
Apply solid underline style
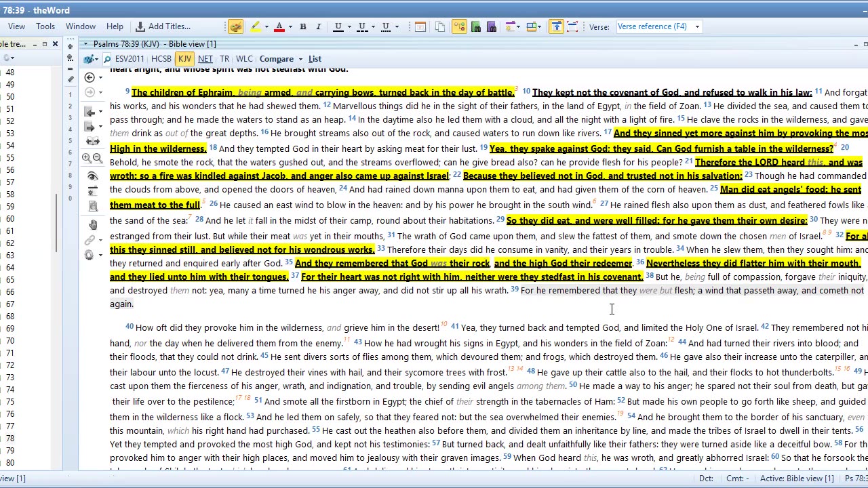tap(338, 26)
